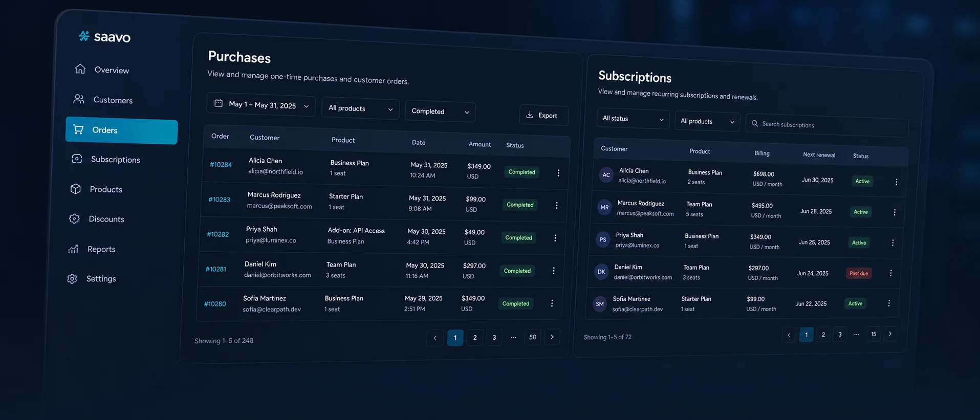The width and height of the screenshot is (980, 420).
Task: Open order #10284 link
Action: coord(221,165)
